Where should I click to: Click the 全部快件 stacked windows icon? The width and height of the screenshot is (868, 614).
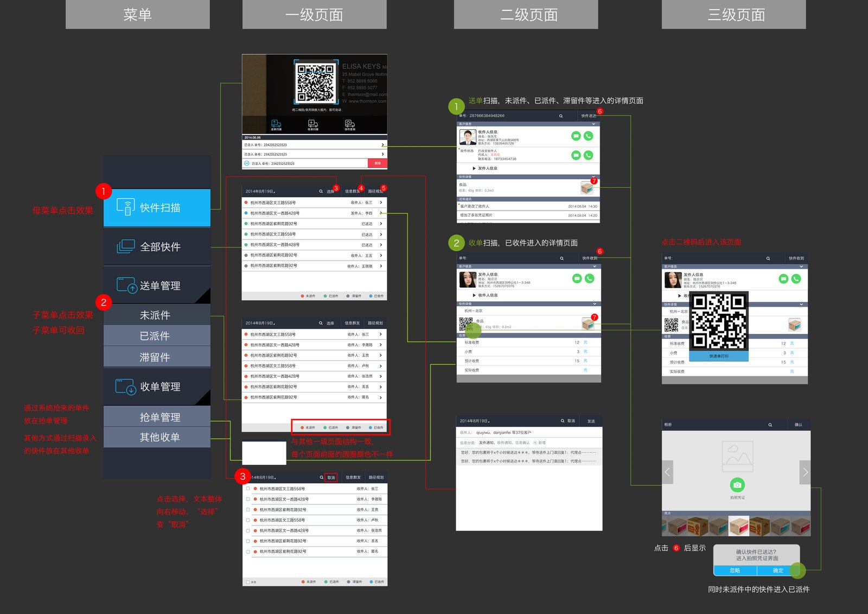[126, 246]
